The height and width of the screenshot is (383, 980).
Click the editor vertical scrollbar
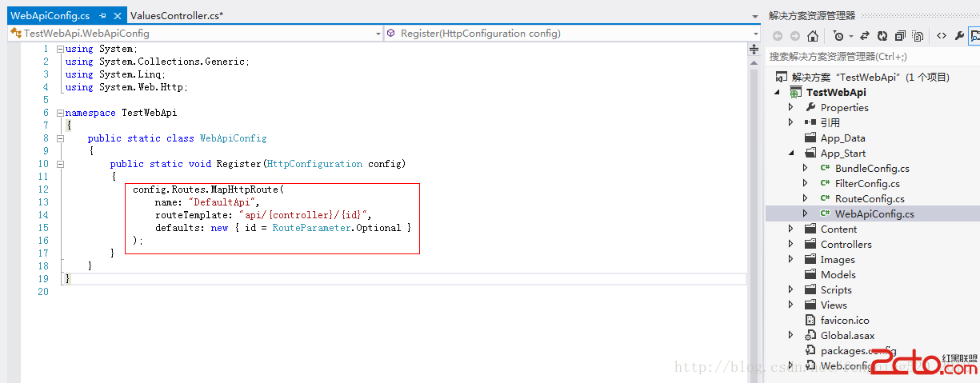pyautogui.click(x=754, y=216)
